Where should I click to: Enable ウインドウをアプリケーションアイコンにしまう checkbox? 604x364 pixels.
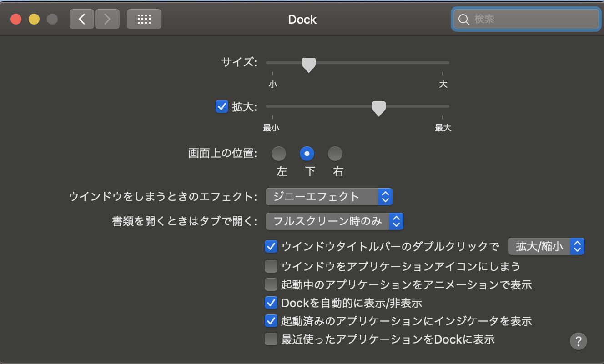click(271, 266)
